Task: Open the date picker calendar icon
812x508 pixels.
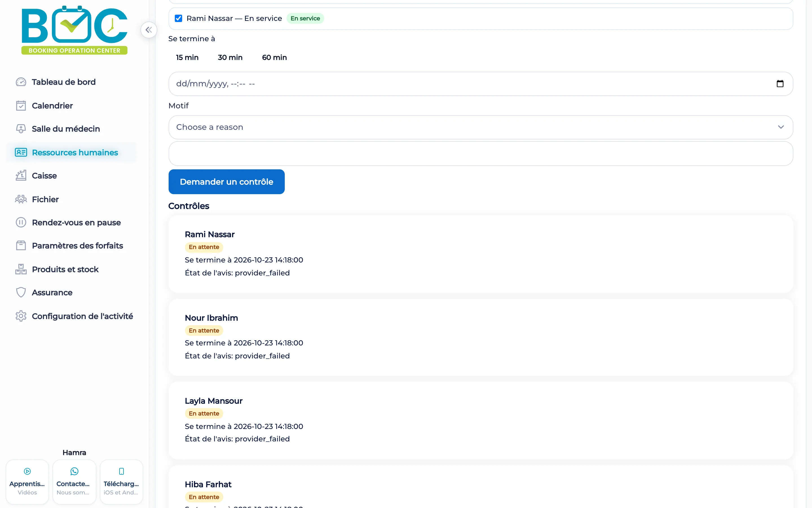Action: tap(780, 84)
